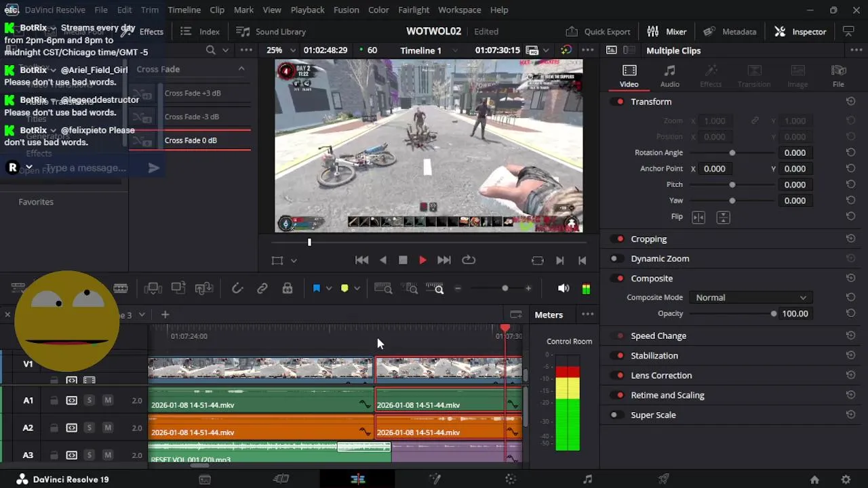Solo audio track A2 with S button

pyautogui.click(x=89, y=428)
